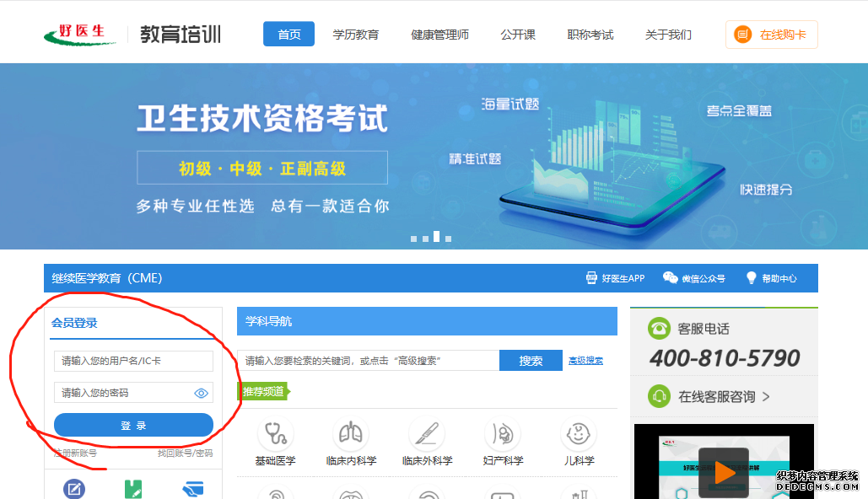Open the 首页 nav tab

click(x=289, y=35)
